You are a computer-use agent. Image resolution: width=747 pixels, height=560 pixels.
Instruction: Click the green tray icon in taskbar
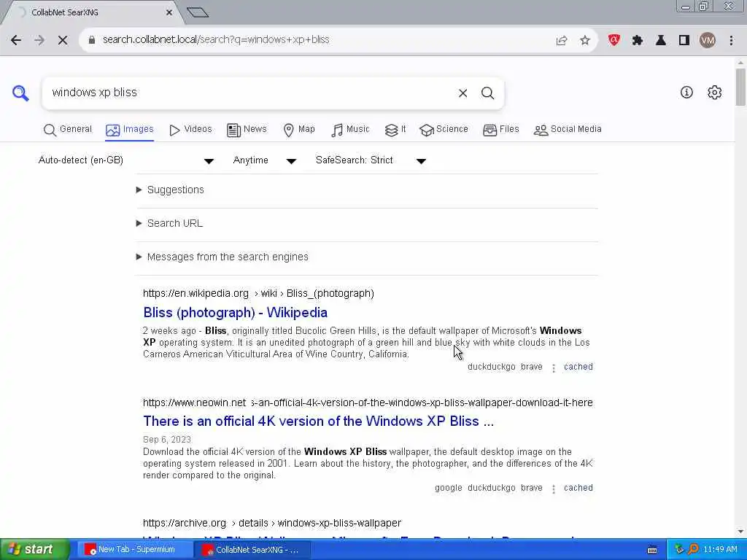[x=679, y=549]
